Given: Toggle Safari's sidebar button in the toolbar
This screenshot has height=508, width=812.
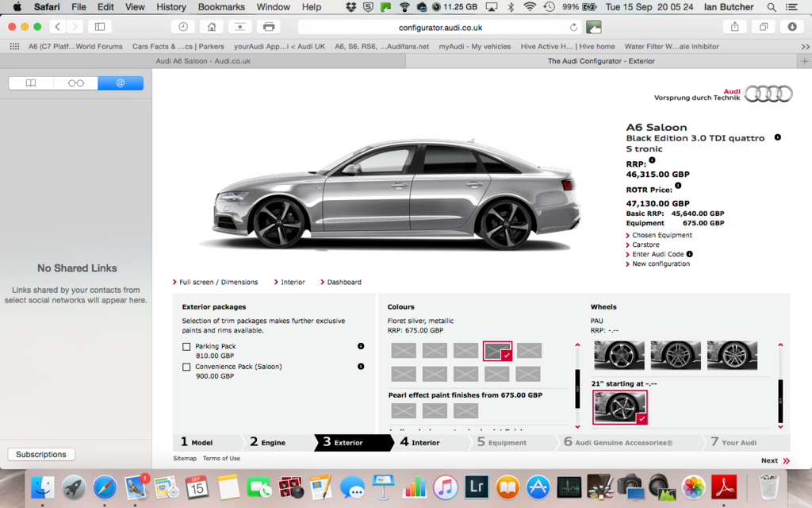Looking at the screenshot, I should point(100,26).
